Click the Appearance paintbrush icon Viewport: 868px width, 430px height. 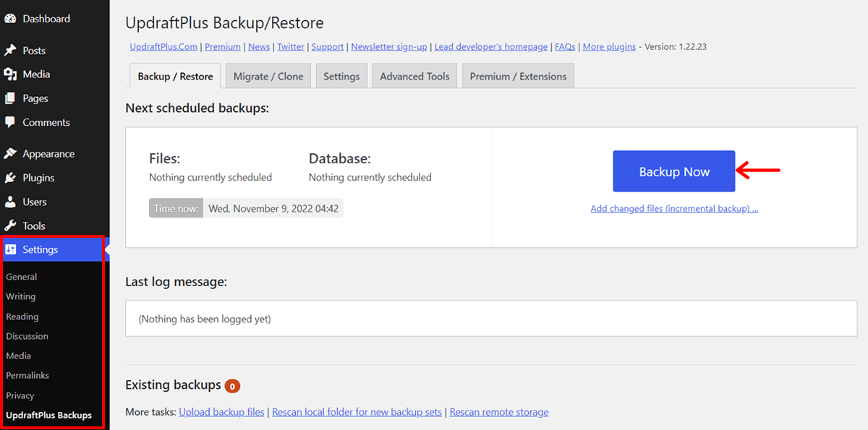click(x=10, y=154)
